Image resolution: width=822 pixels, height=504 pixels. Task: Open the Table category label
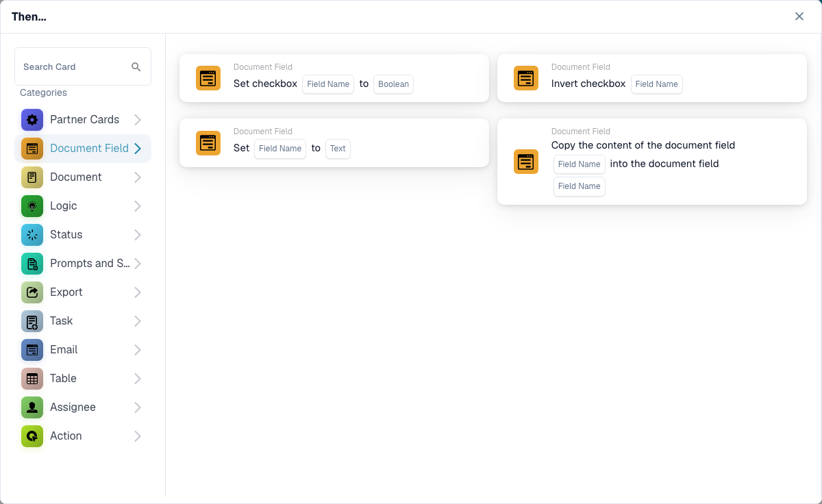63,379
